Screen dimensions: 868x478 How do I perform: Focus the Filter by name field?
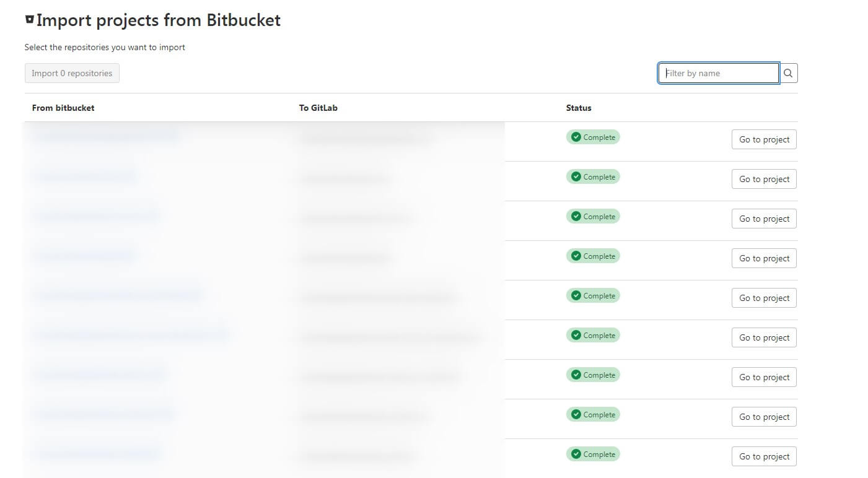[719, 73]
